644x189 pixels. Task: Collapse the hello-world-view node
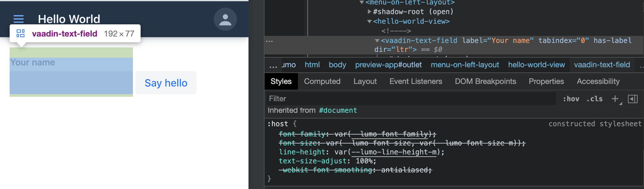370,21
